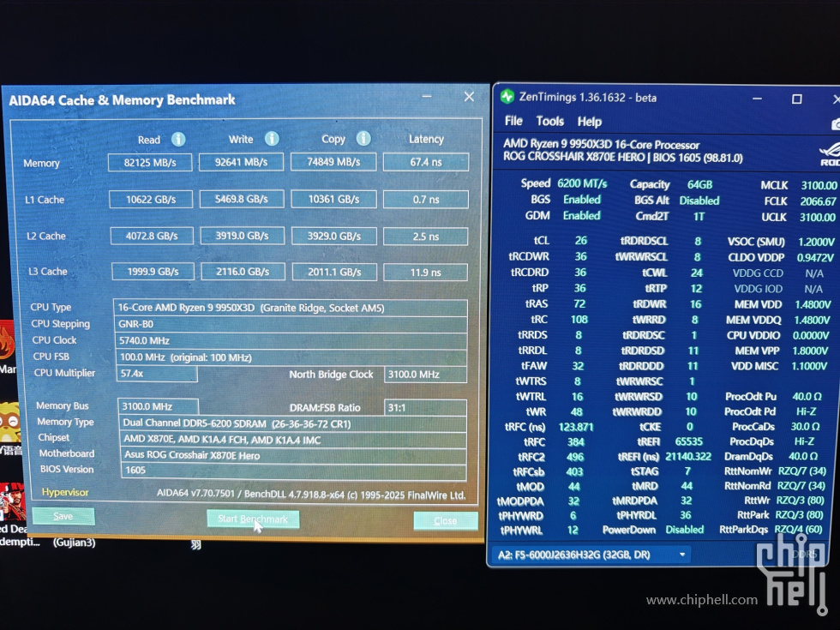Screen dimensions: 840x630
Task: Click the L2 Cache Read 4072.8 GB/s field
Action: click(152, 236)
